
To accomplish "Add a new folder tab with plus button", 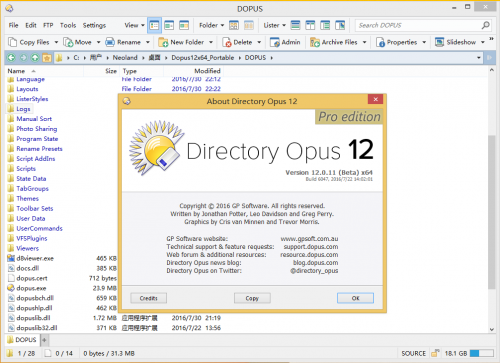I will click(44, 340).
